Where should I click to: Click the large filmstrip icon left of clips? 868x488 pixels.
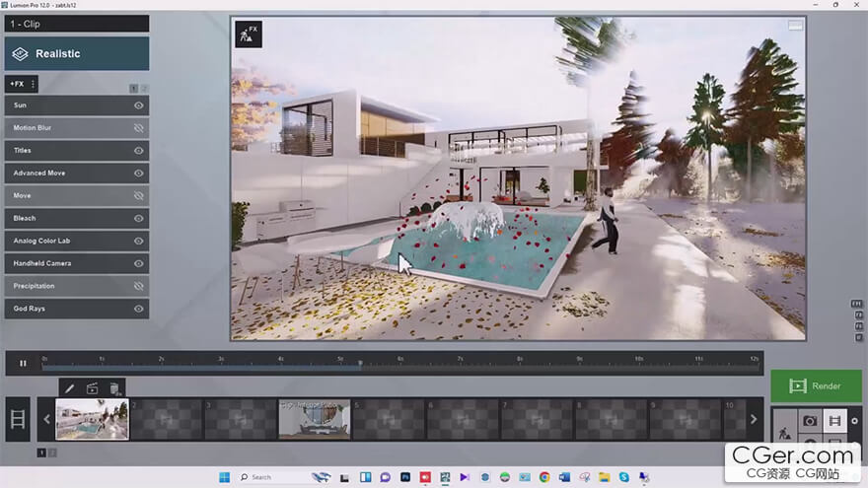click(x=18, y=419)
